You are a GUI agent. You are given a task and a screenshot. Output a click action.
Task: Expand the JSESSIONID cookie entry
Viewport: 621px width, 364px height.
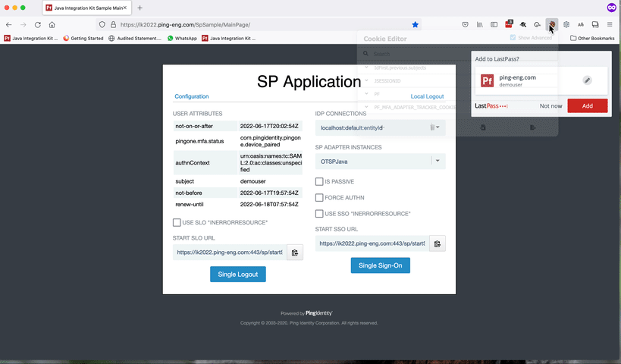(366, 80)
